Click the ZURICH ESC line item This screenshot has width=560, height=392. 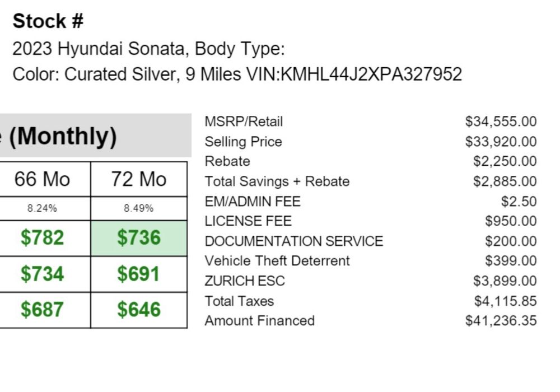pos(245,281)
